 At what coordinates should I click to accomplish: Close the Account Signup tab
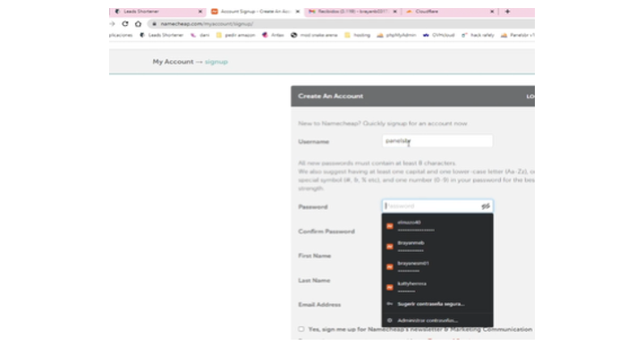[297, 12]
